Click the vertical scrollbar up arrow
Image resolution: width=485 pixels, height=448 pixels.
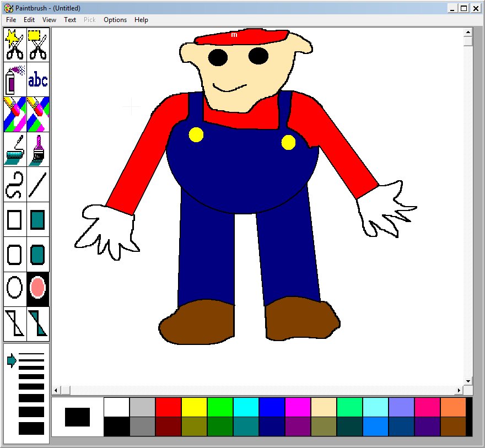[x=468, y=32]
